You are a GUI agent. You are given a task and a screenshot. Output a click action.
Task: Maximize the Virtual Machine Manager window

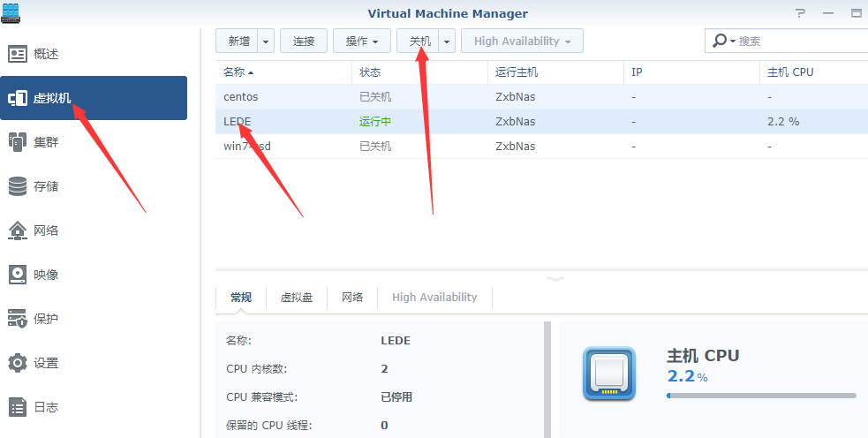coord(857,13)
